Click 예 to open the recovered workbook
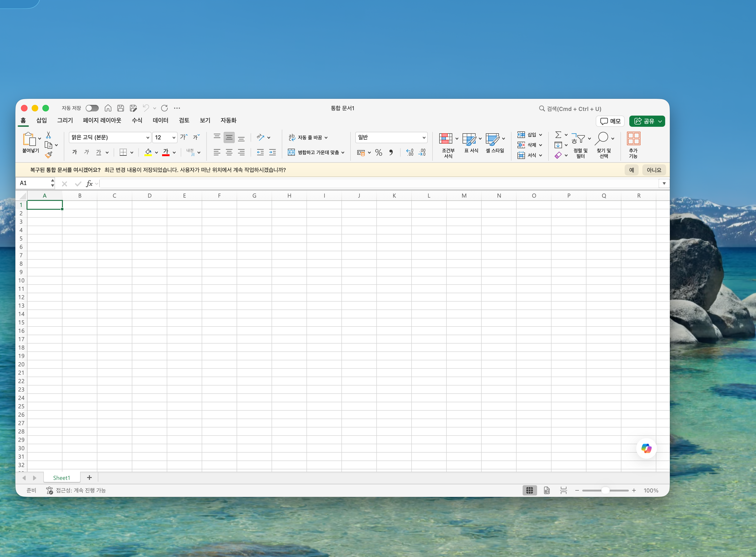Viewport: 756px width, 557px height. coord(631,170)
